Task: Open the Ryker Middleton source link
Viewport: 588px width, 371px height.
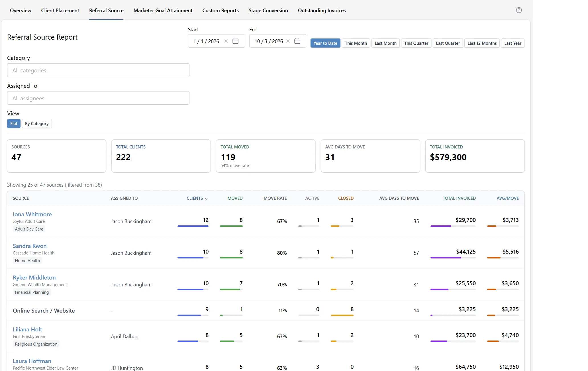Action: [x=34, y=278]
